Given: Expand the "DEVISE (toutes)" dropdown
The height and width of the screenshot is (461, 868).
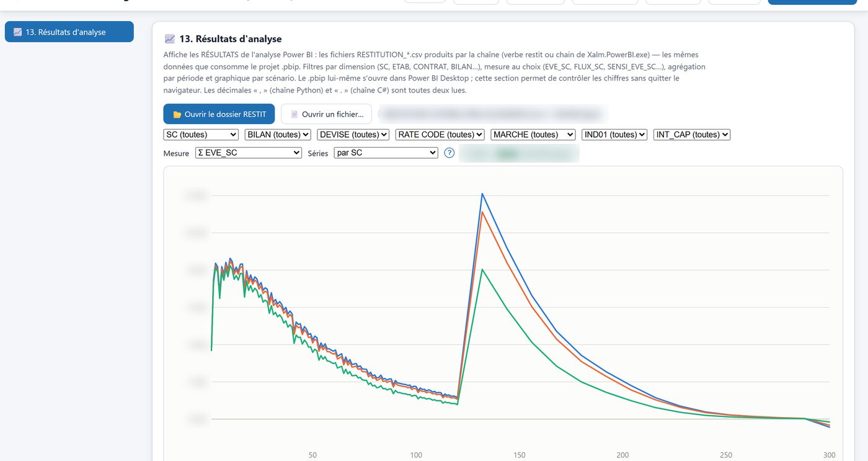Looking at the screenshot, I should pyautogui.click(x=353, y=135).
